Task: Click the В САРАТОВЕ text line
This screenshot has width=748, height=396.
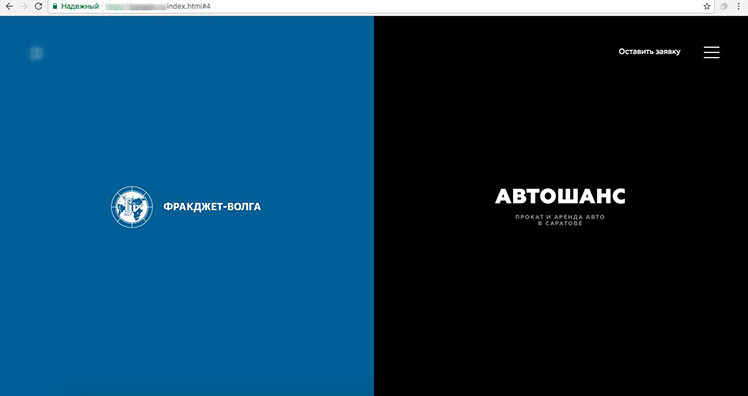Action: point(560,223)
